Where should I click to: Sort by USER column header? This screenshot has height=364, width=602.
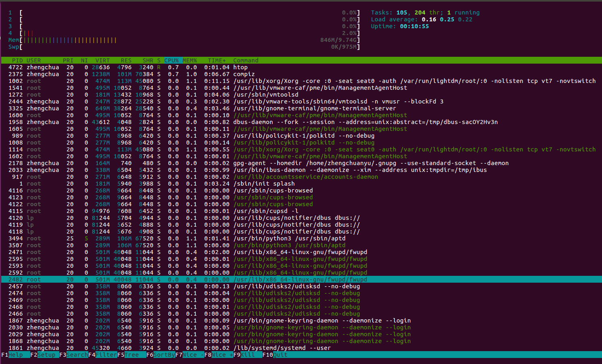[34, 60]
